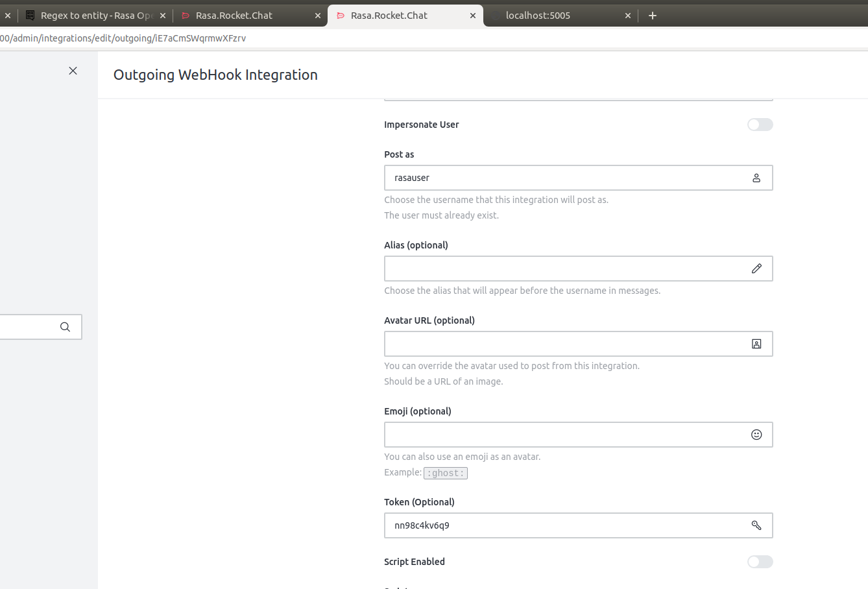Click the user icon in Post as field
The height and width of the screenshot is (589, 868).
pos(756,178)
